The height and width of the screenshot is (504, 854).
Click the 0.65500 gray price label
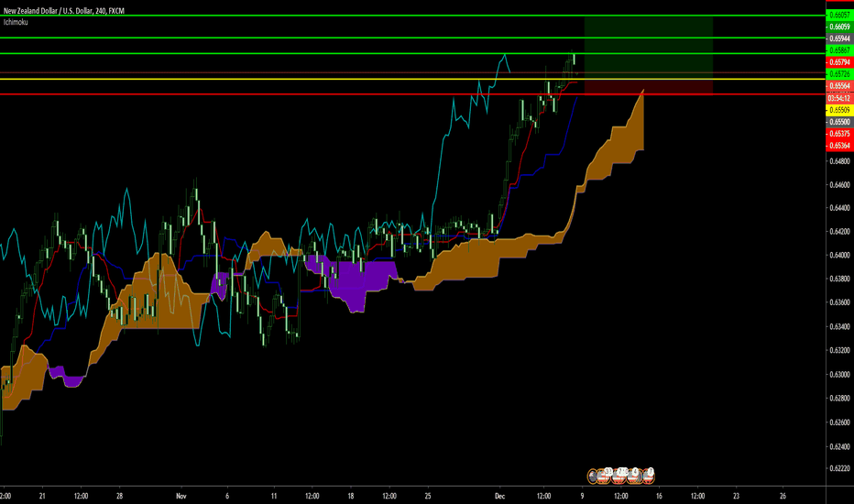pos(839,121)
